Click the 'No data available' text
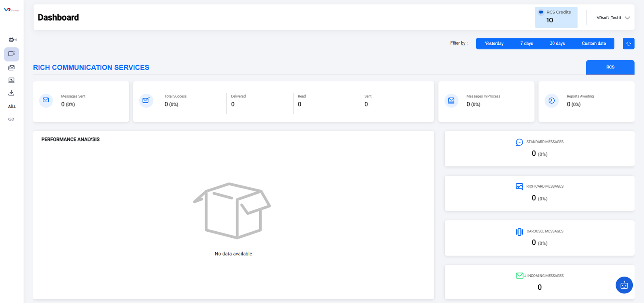Image resolution: width=644 pixels, height=303 pixels. pyautogui.click(x=233, y=254)
